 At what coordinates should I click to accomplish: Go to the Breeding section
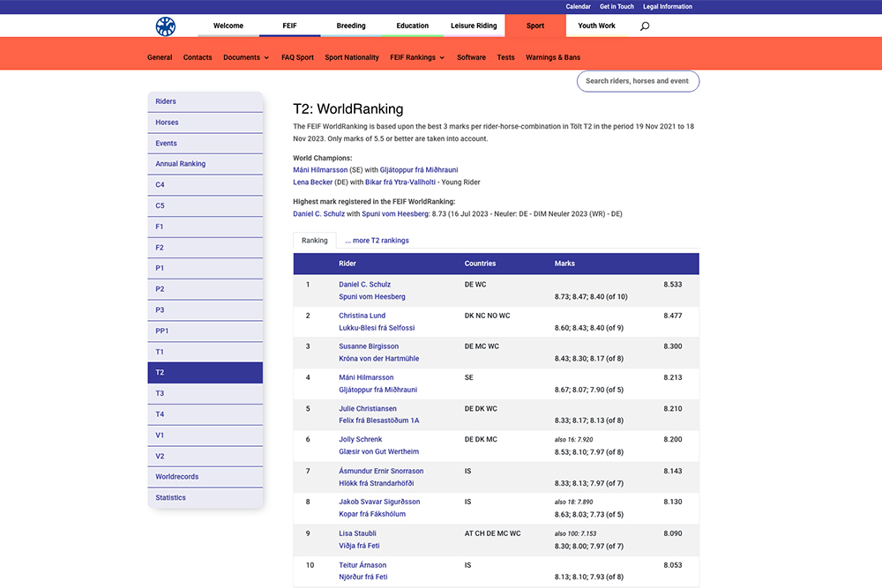(351, 26)
